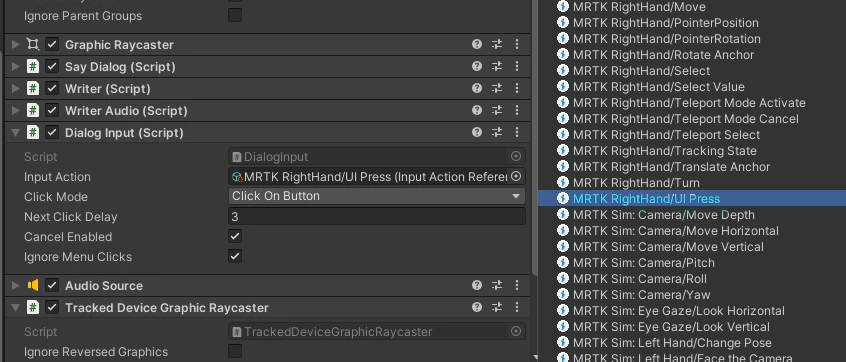Viewport: 846px width, 362px height.
Task: Open help for Dialog Input script
Action: click(476, 132)
